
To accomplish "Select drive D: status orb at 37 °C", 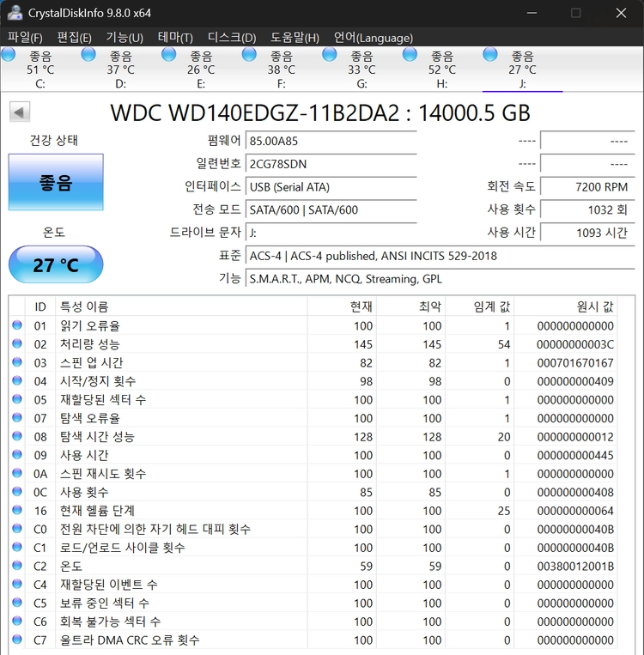I will [88, 55].
